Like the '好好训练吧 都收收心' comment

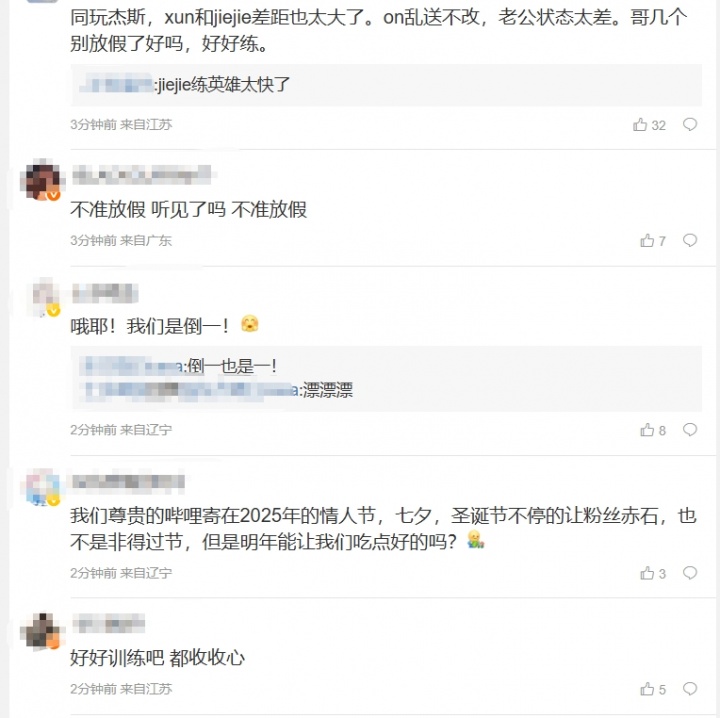[x=646, y=690]
